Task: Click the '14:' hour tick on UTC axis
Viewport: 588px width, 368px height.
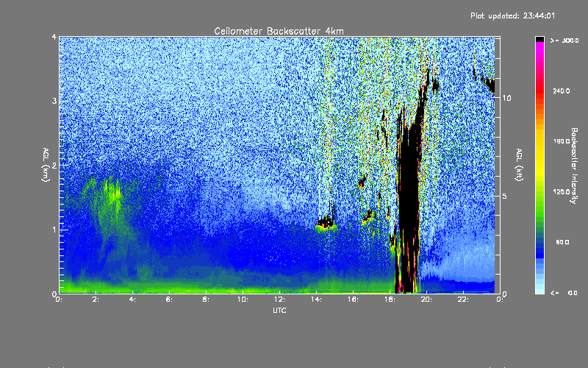Action: point(317,300)
